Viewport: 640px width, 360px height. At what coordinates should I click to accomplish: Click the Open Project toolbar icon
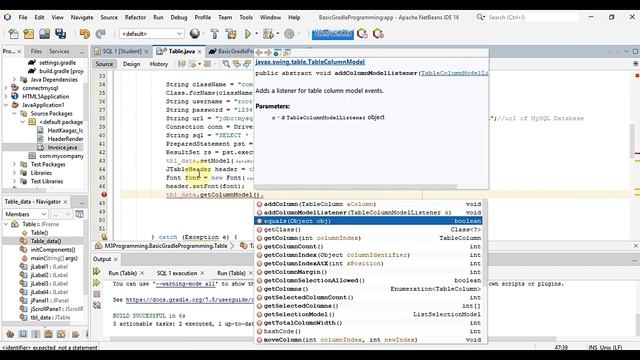(x=44, y=34)
